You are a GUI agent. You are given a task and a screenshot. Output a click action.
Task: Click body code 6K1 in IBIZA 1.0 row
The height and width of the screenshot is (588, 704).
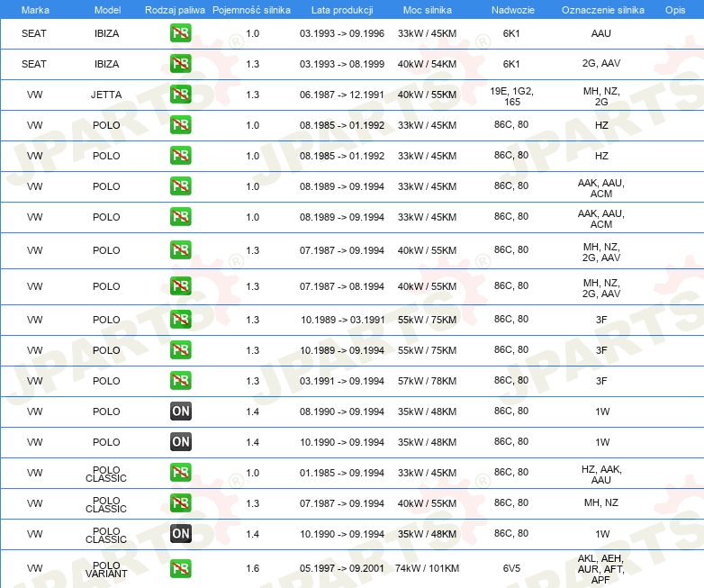point(511,33)
